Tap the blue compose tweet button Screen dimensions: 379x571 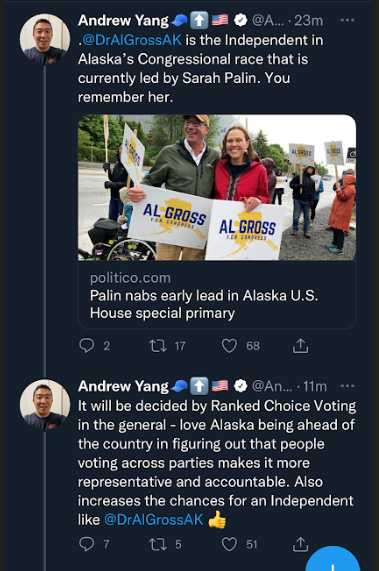click(332, 561)
